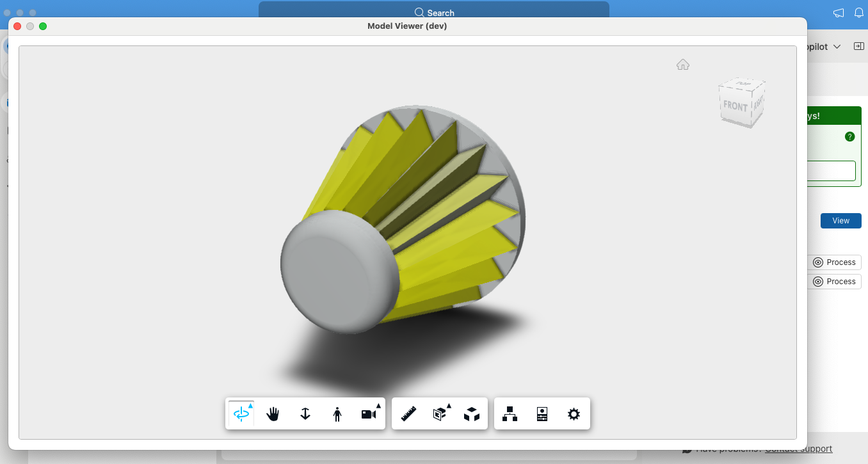Open viewer Settings gear
868x464 pixels.
574,414
